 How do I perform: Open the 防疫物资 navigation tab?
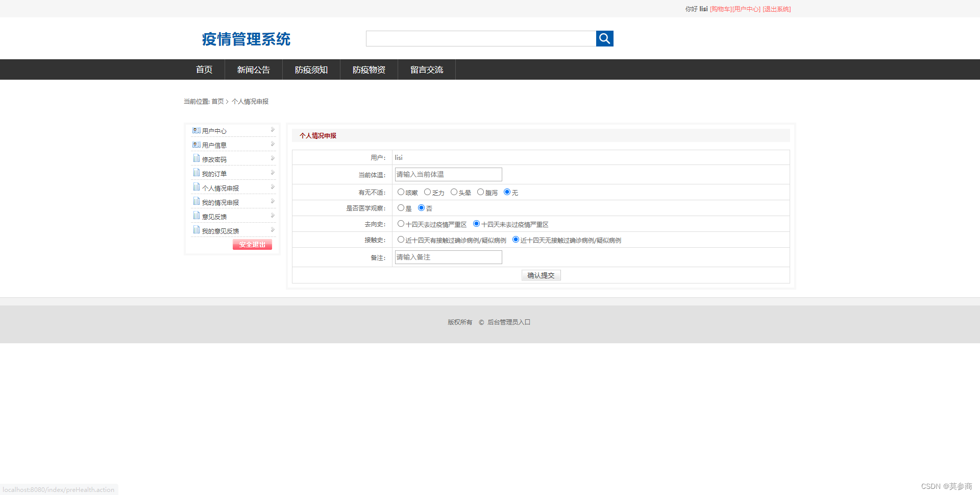(x=369, y=69)
